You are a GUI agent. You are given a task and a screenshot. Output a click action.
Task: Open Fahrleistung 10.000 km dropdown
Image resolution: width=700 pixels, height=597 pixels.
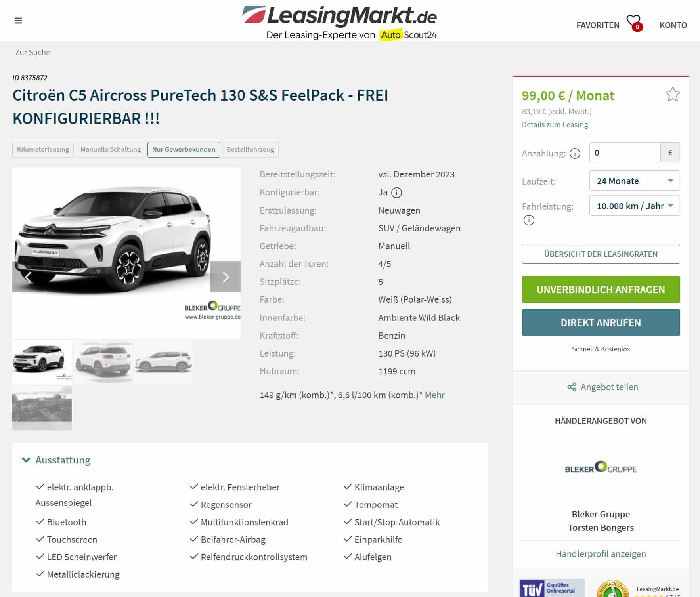pos(635,206)
